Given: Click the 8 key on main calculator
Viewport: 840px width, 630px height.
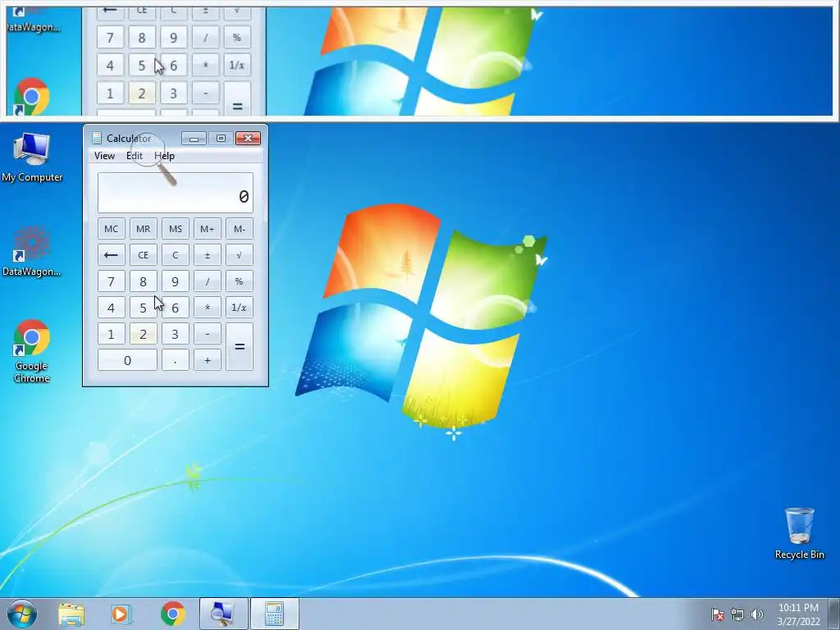Looking at the screenshot, I should tap(143, 281).
